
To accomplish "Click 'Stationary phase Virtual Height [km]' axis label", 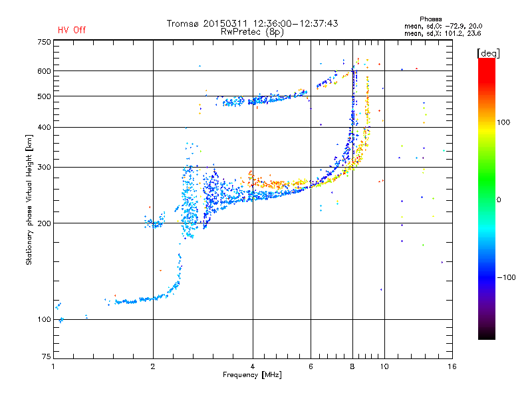I will (x=29, y=199).
